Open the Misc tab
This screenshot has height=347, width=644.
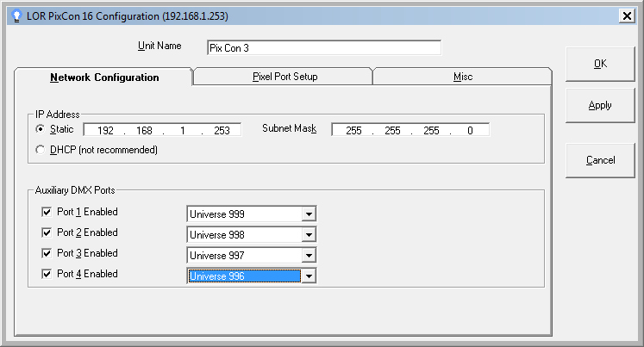click(463, 77)
